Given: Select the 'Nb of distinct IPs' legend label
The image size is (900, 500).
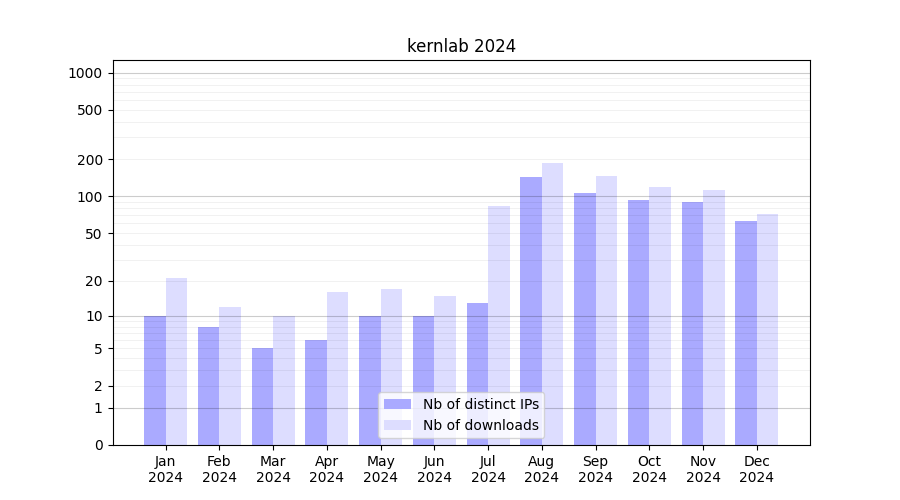Looking at the screenshot, I should tap(480, 404).
